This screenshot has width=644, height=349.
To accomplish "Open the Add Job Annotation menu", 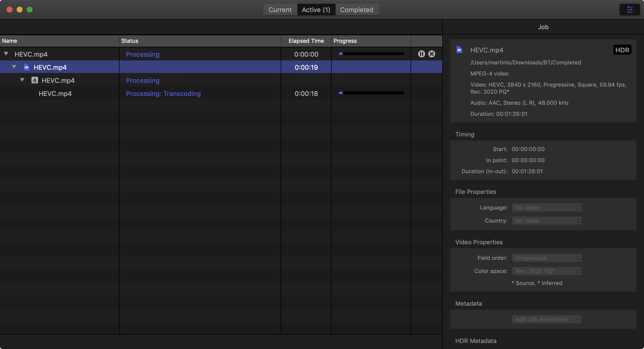I will pyautogui.click(x=547, y=319).
